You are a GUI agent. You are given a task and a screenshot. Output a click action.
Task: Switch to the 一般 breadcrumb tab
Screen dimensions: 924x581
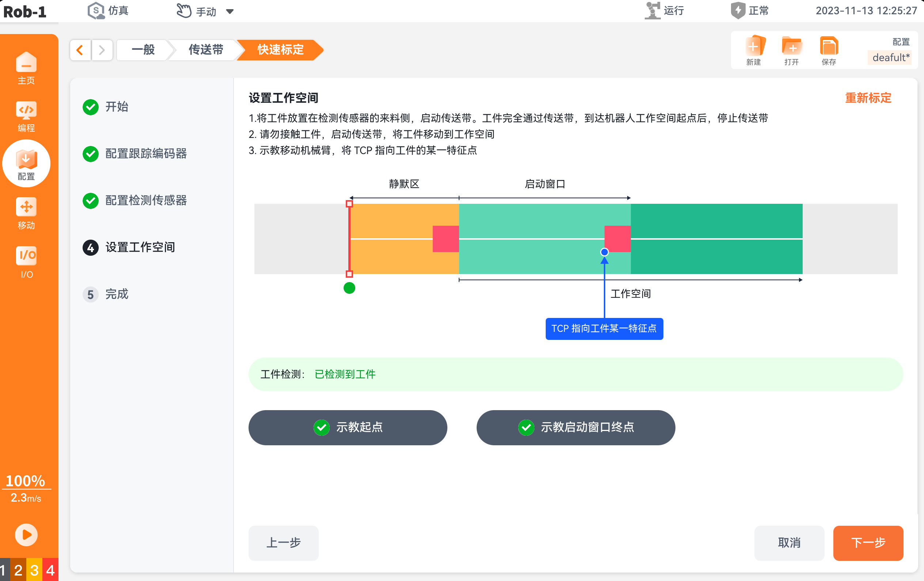point(143,50)
